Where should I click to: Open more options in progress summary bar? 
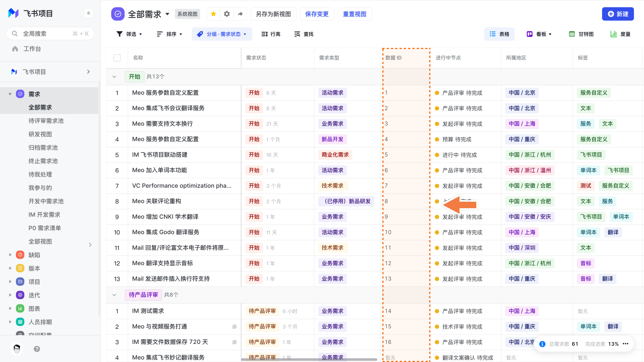tap(626, 344)
